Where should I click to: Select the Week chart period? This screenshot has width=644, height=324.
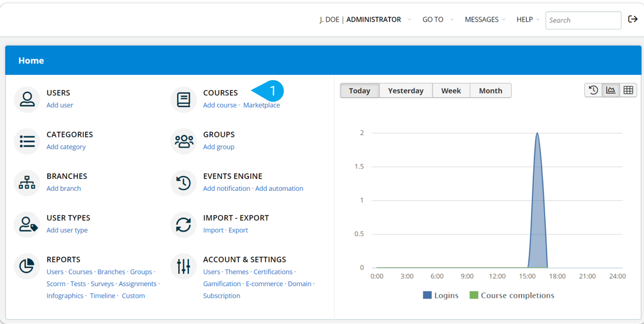(451, 90)
